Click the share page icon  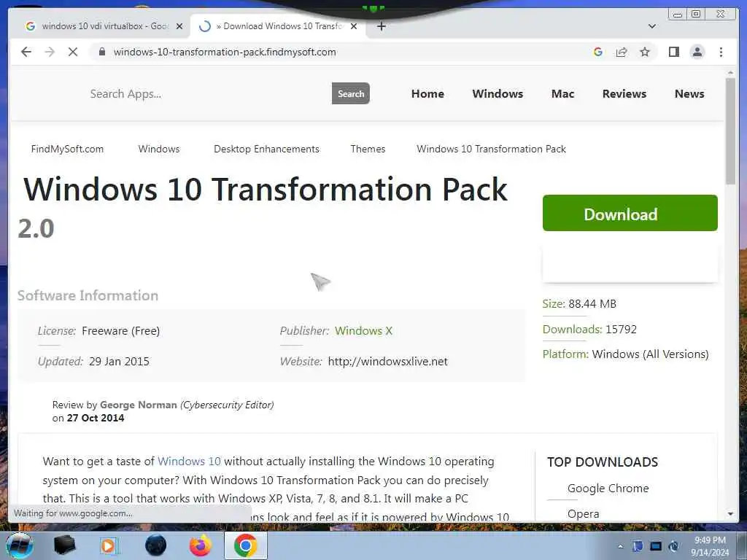pos(622,52)
